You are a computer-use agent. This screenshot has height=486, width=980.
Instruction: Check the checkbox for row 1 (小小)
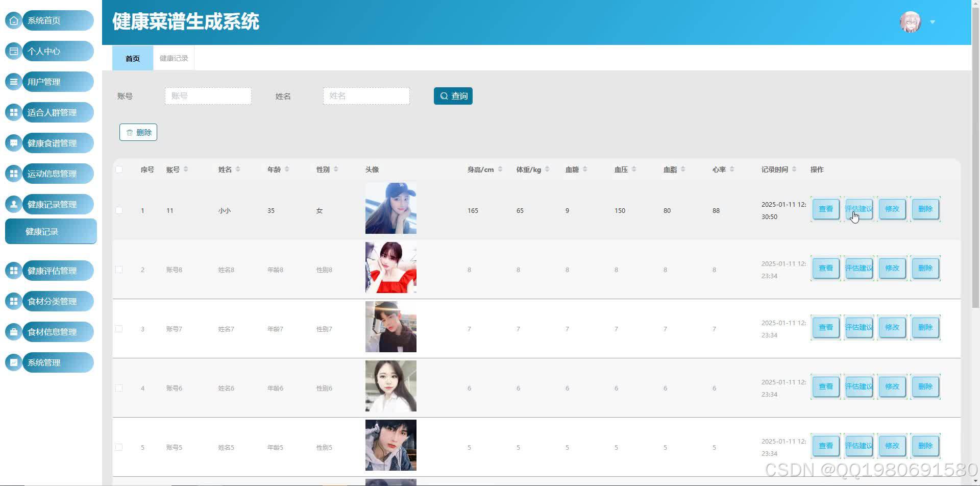[119, 210]
